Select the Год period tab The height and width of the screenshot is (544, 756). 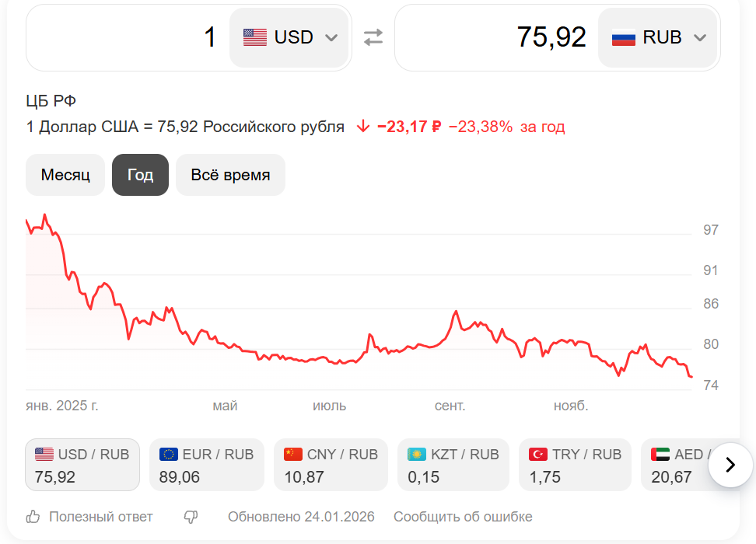140,175
